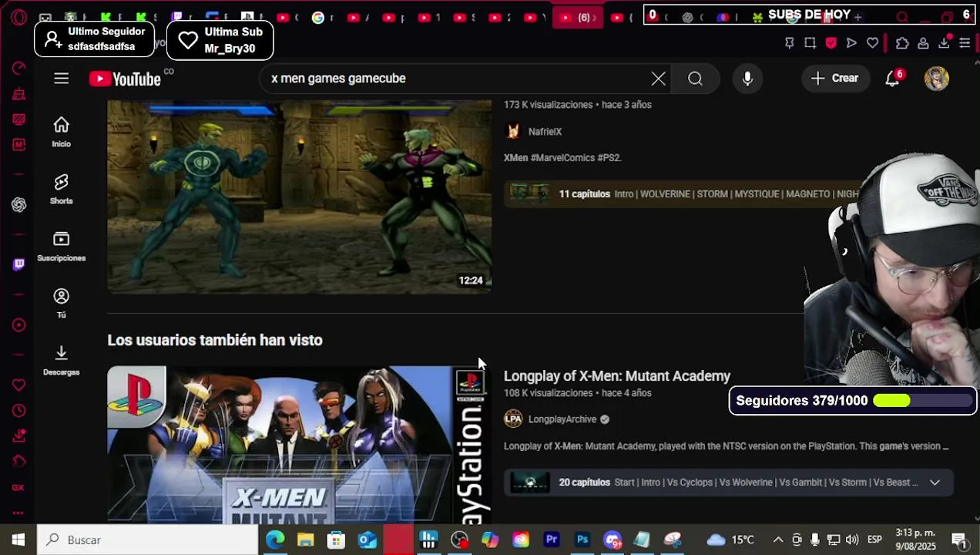Open the taskbar clock and date
The image size is (980, 555).
point(915,540)
